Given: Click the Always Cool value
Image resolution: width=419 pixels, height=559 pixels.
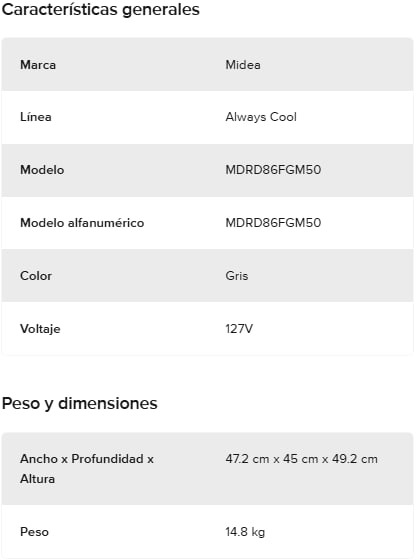Looking at the screenshot, I should tap(261, 117).
